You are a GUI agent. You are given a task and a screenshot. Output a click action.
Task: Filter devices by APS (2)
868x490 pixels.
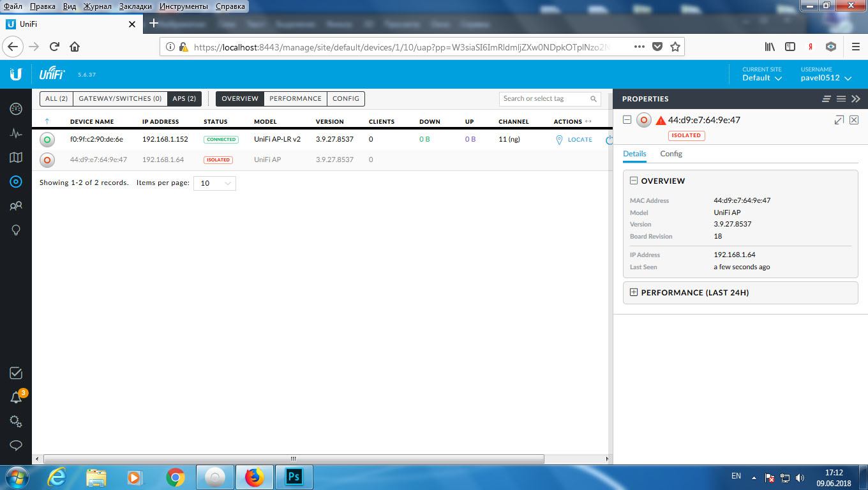click(x=184, y=99)
